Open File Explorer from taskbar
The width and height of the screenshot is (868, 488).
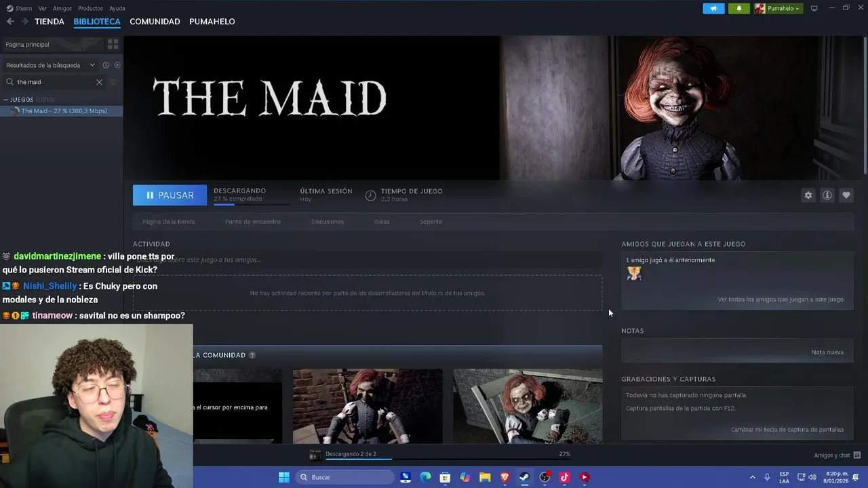[x=485, y=477]
